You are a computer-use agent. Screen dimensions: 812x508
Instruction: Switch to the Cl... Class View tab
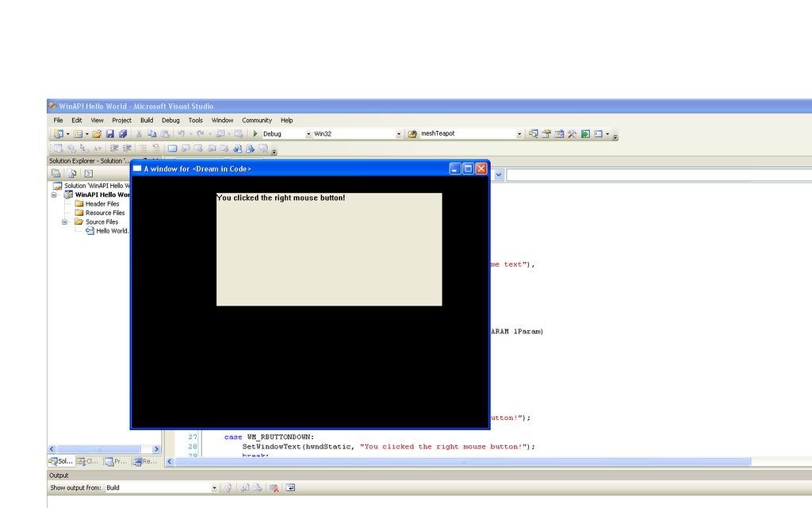point(87,461)
